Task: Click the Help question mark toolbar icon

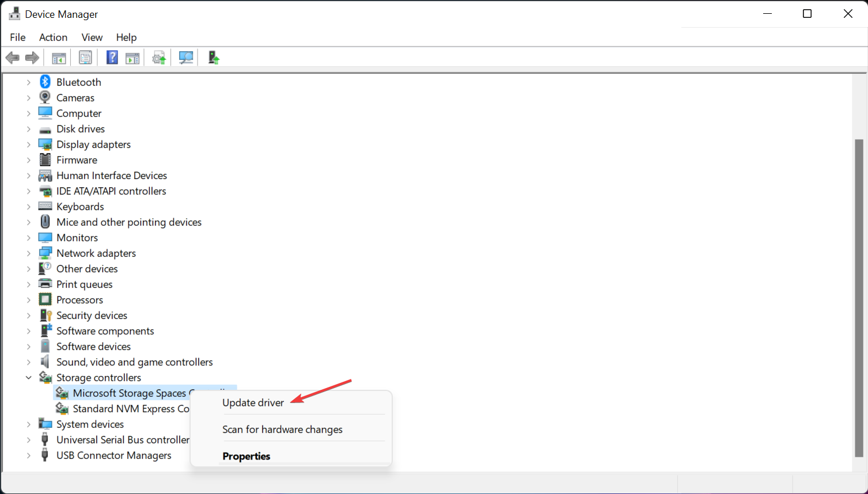Action: 112,57
